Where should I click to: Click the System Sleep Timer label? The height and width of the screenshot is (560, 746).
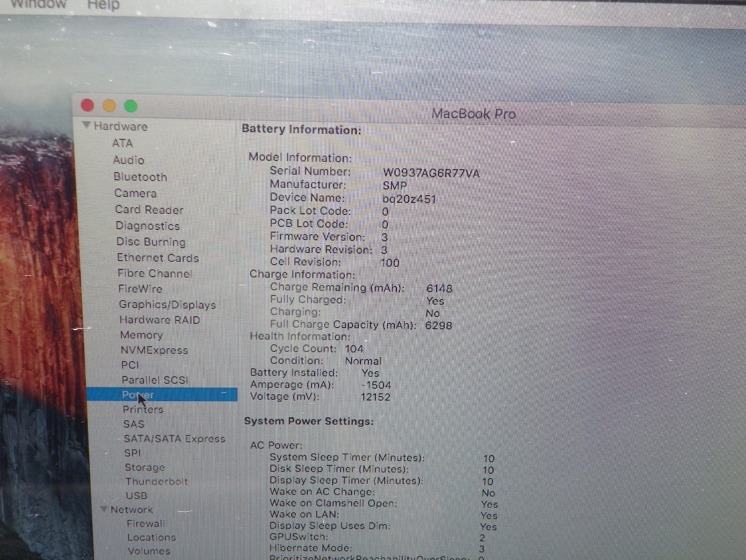[347, 458]
